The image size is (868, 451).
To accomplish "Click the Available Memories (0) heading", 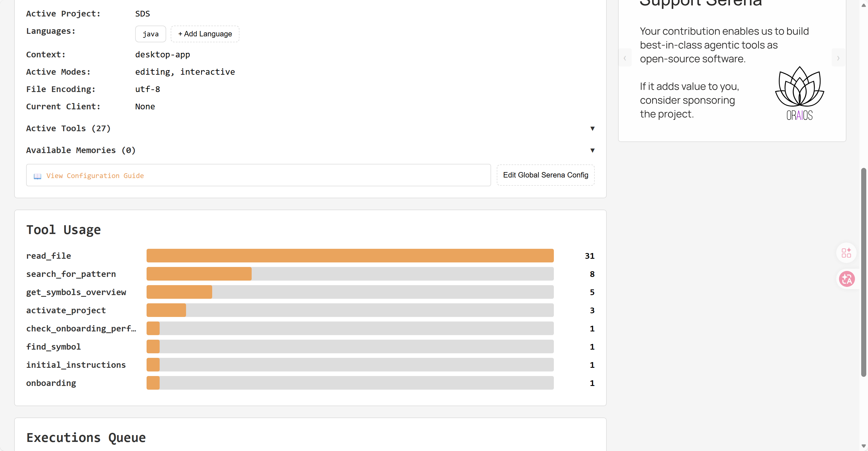I will [x=81, y=150].
